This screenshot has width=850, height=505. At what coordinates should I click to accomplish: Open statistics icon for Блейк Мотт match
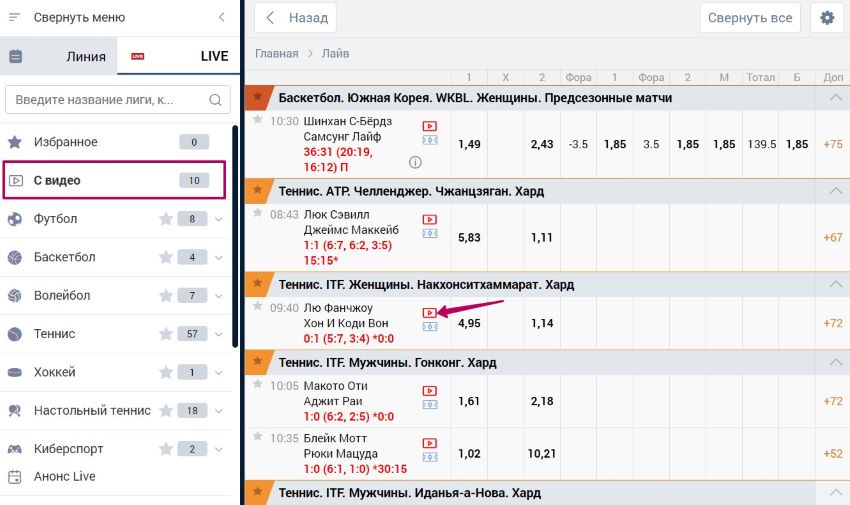pyautogui.click(x=429, y=457)
